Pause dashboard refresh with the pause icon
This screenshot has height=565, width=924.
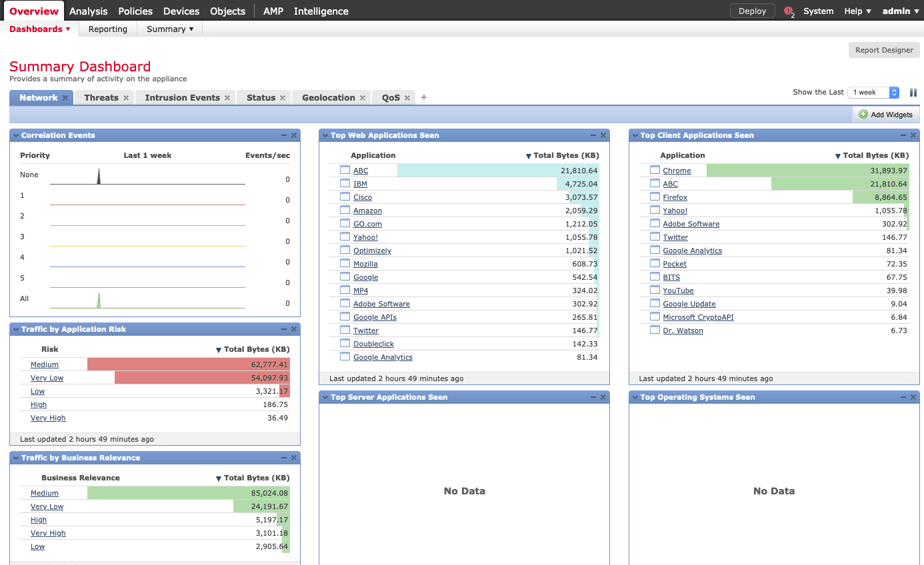[913, 93]
